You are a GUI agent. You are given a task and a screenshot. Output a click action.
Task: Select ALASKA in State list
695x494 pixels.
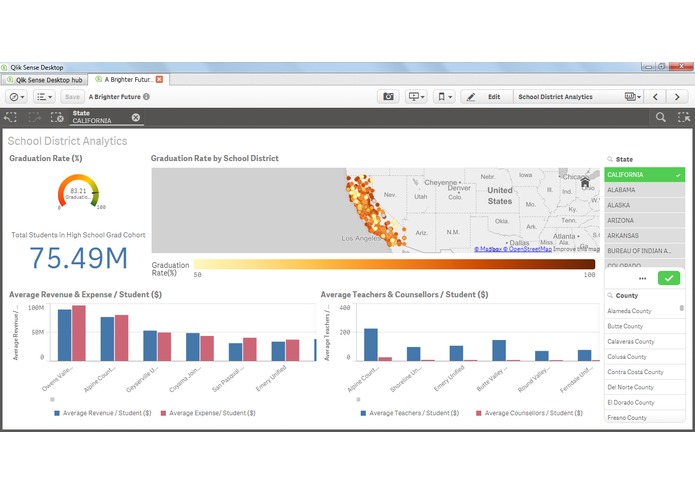point(644,205)
